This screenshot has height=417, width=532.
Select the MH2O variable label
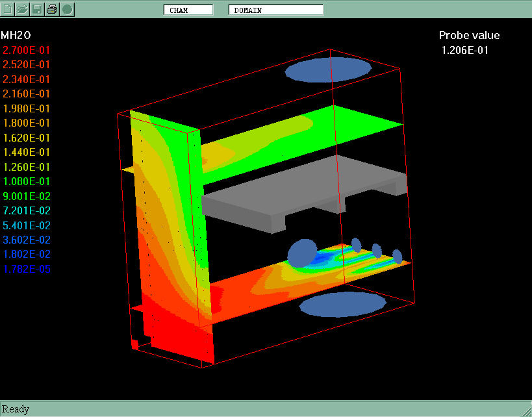pyautogui.click(x=16, y=35)
